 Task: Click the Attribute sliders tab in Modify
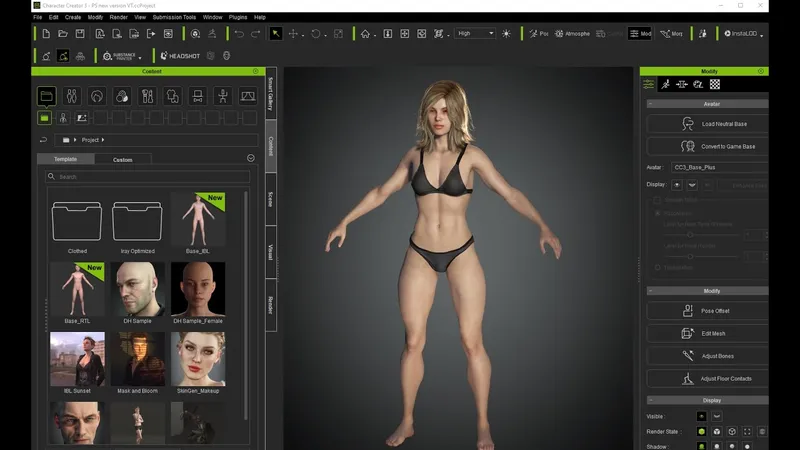click(x=648, y=85)
